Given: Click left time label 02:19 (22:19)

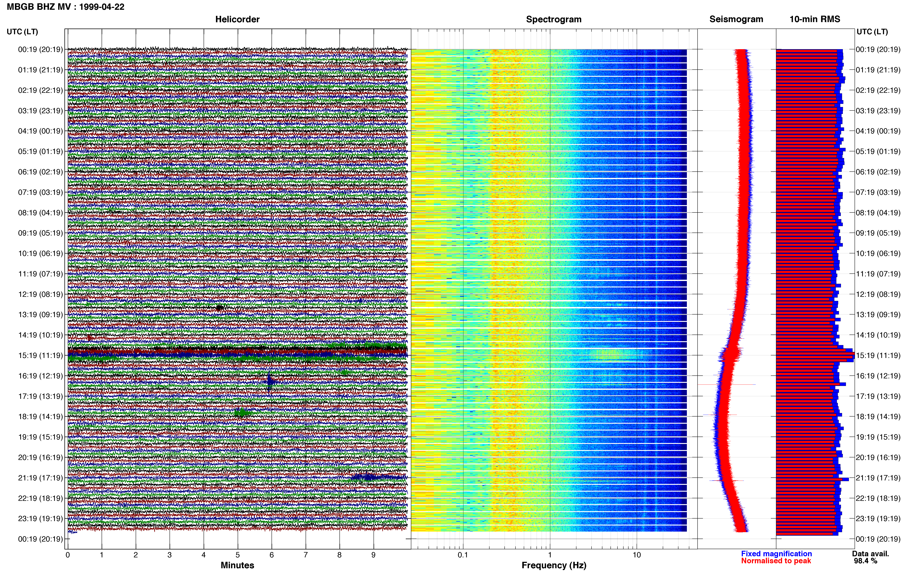Looking at the screenshot, I should 41,90.
